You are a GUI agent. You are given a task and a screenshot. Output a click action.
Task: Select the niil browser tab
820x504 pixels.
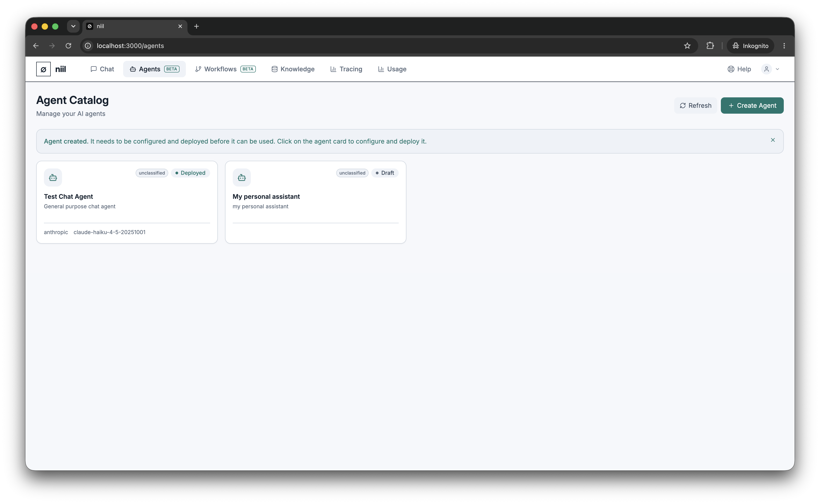[135, 26]
